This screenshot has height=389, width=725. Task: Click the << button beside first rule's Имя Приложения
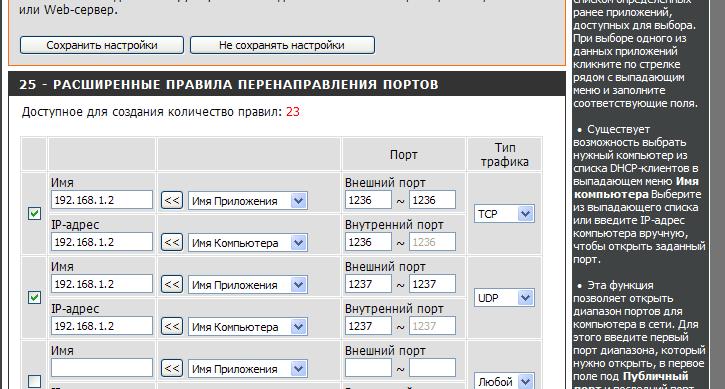pyautogui.click(x=172, y=200)
